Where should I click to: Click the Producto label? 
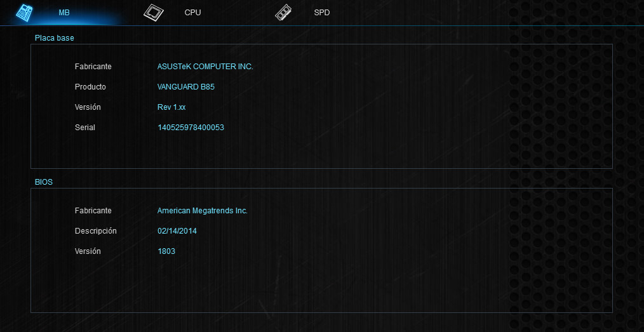(90, 87)
